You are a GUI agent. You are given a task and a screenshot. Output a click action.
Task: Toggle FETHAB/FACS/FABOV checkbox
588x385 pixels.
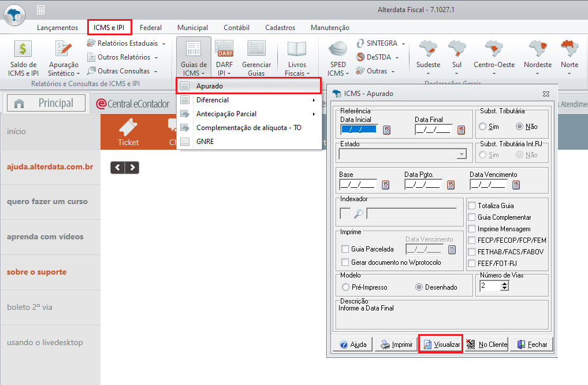click(472, 252)
